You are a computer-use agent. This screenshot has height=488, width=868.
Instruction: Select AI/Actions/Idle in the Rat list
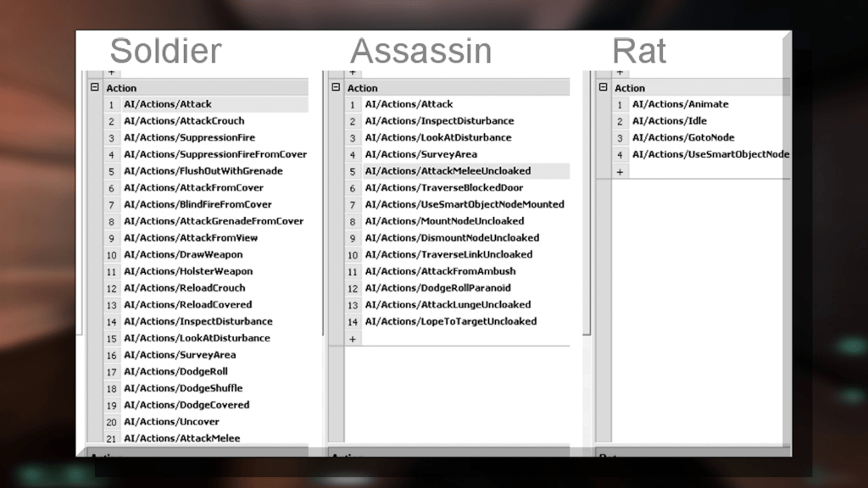[669, 121]
